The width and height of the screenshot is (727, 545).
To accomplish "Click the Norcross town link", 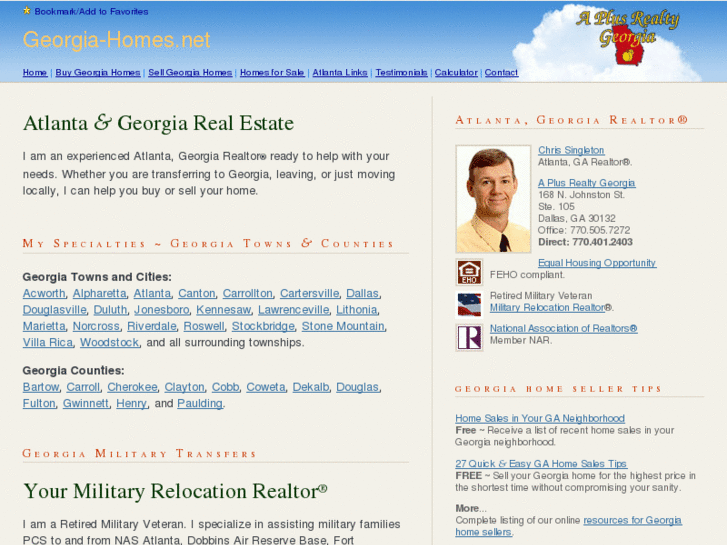I will pyautogui.click(x=96, y=326).
